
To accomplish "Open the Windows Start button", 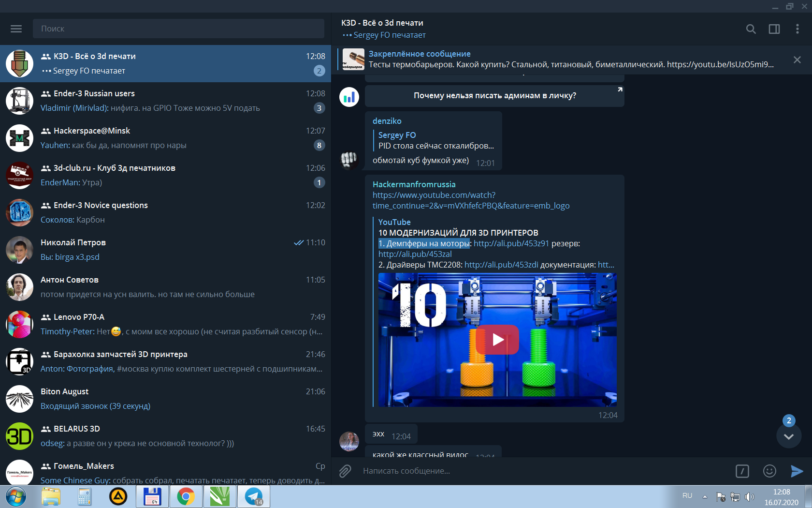I will 16,497.
